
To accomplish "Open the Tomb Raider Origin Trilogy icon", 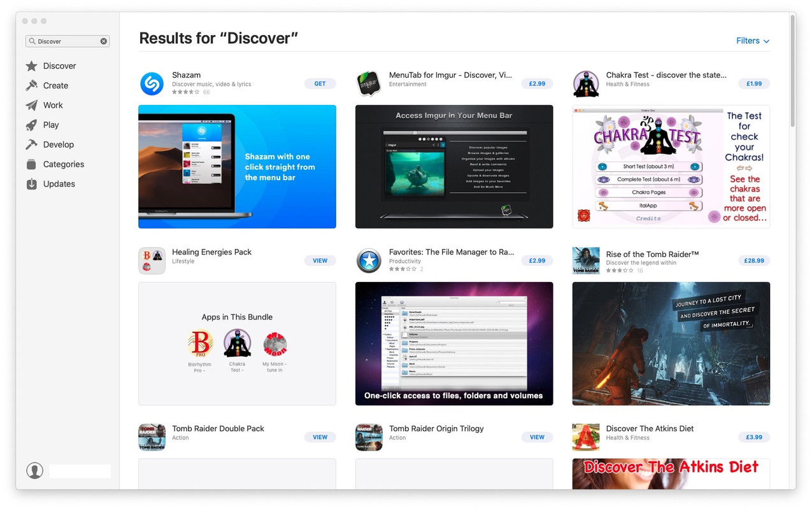I will 369,437.
